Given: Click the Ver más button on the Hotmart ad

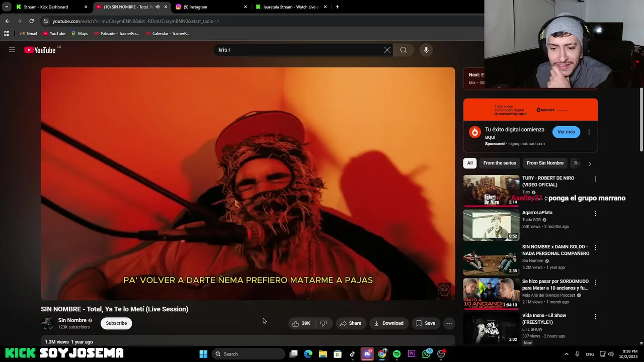Looking at the screenshot, I should pyautogui.click(x=566, y=132).
